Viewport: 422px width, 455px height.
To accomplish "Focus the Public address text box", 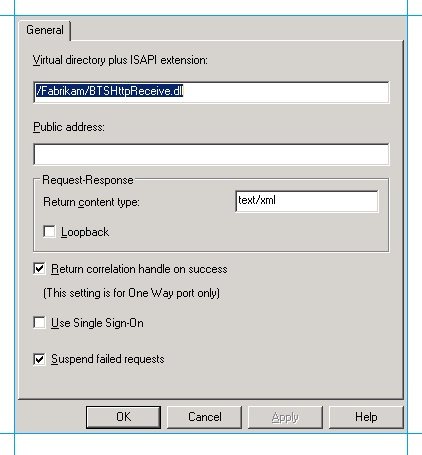I will 211,154.
